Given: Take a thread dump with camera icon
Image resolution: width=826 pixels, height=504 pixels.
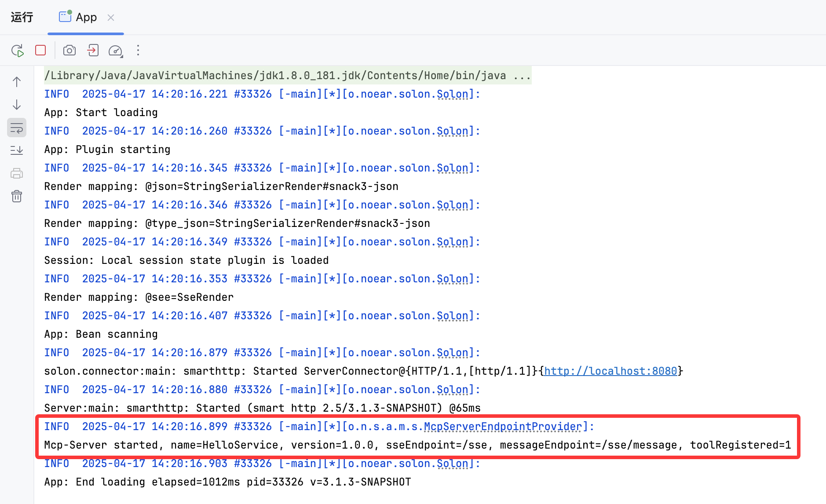Looking at the screenshot, I should tap(69, 50).
